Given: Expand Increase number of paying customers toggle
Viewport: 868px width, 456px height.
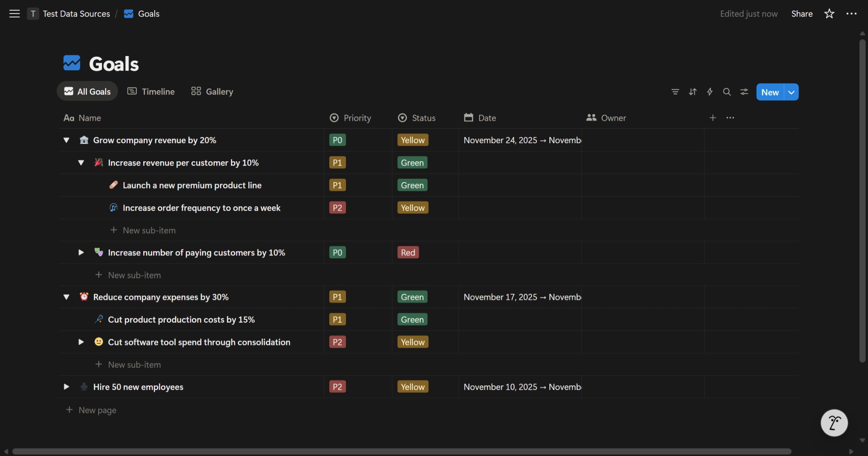Looking at the screenshot, I should (x=81, y=252).
